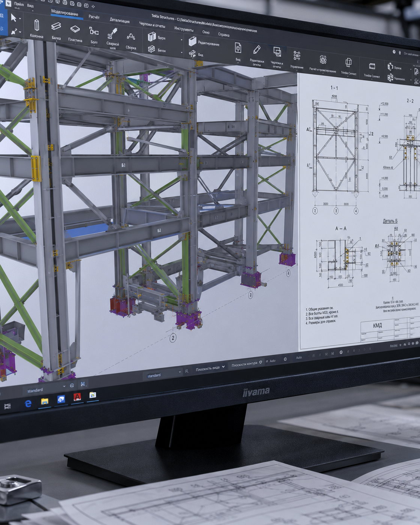420x525 pixels.
Task: Select the Балка beam tool
Action: [x=56, y=30]
